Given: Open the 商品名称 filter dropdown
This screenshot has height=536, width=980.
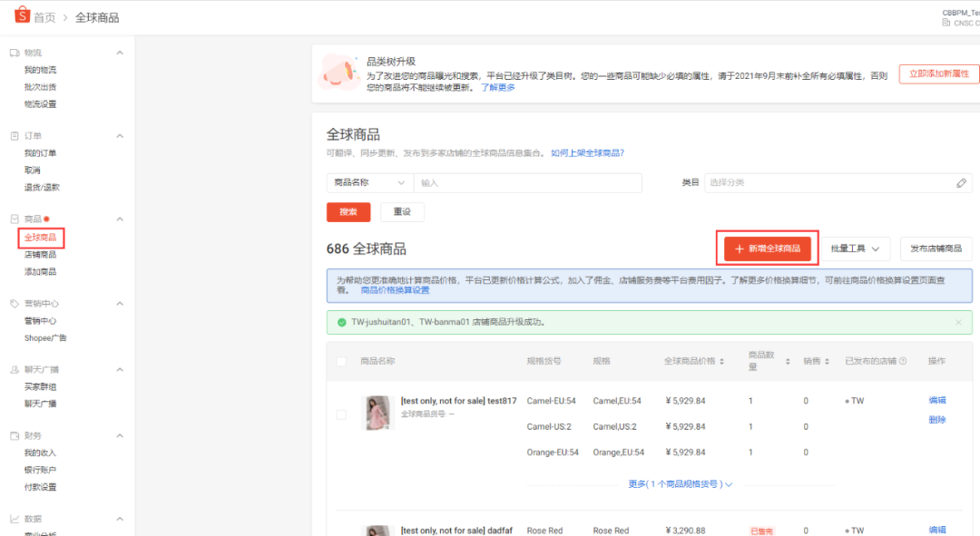Looking at the screenshot, I should tap(367, 182).
